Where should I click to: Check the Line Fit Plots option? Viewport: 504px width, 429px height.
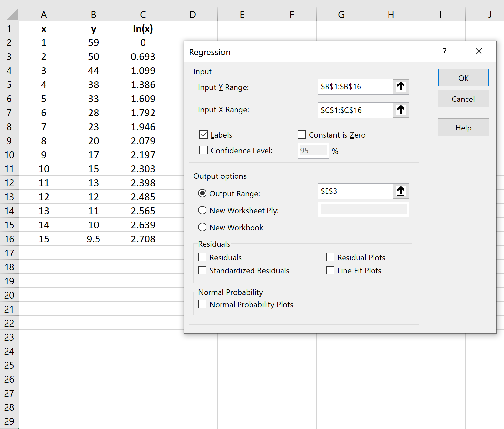pyautogui.click(x=330, y=270)
